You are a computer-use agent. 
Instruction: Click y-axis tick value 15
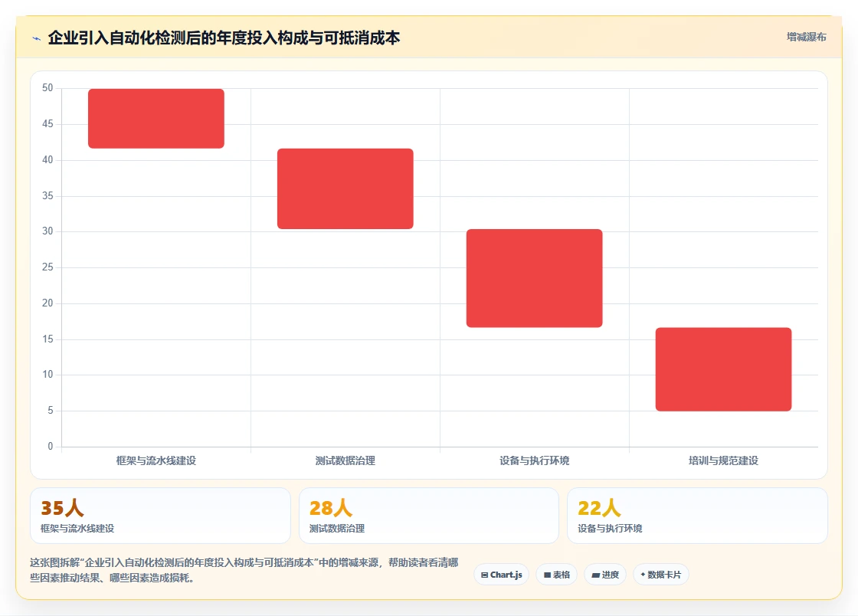47,339
